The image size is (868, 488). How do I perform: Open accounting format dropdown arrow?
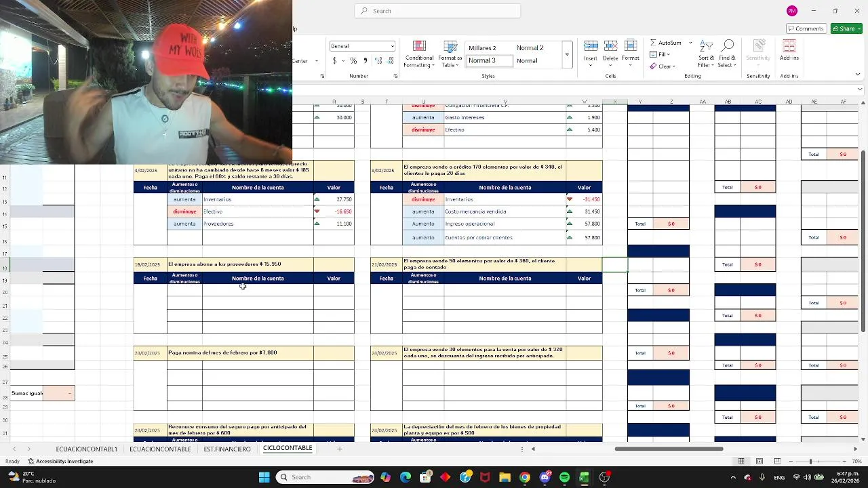click(x=342, y=60)
